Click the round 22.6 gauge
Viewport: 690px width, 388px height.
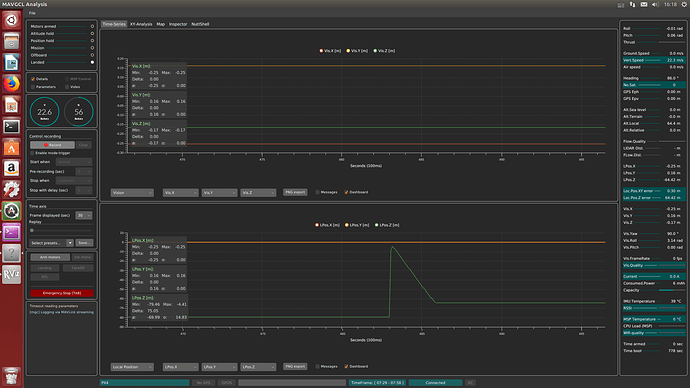click(44, 112)
